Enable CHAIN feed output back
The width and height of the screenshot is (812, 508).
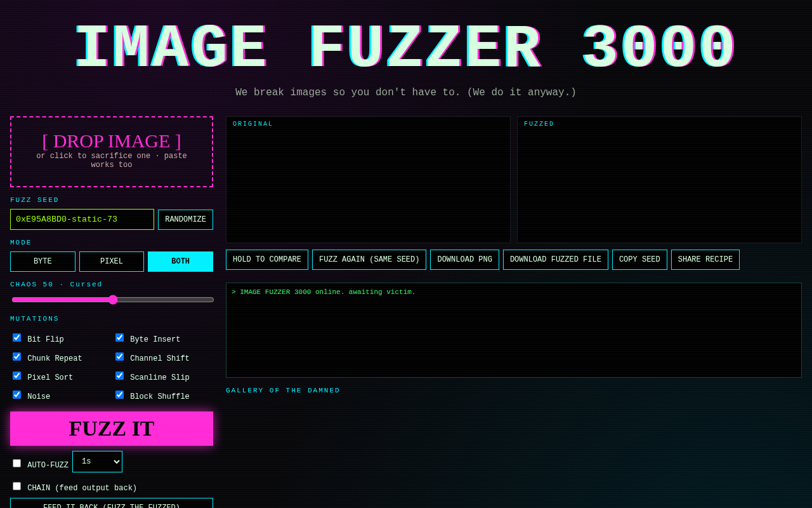(x=16, y=486)
